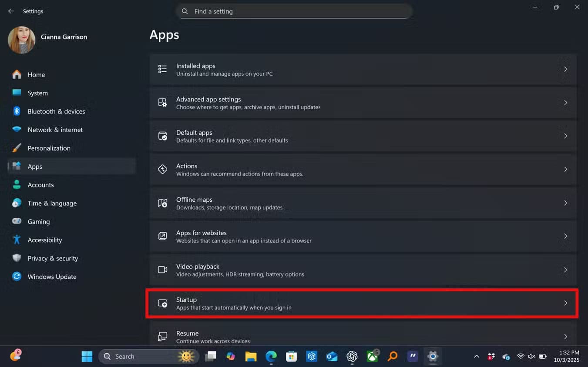Open Accounts settings from the sidebar
Viewport: 588px width, 367px height.
pos(40,185)
